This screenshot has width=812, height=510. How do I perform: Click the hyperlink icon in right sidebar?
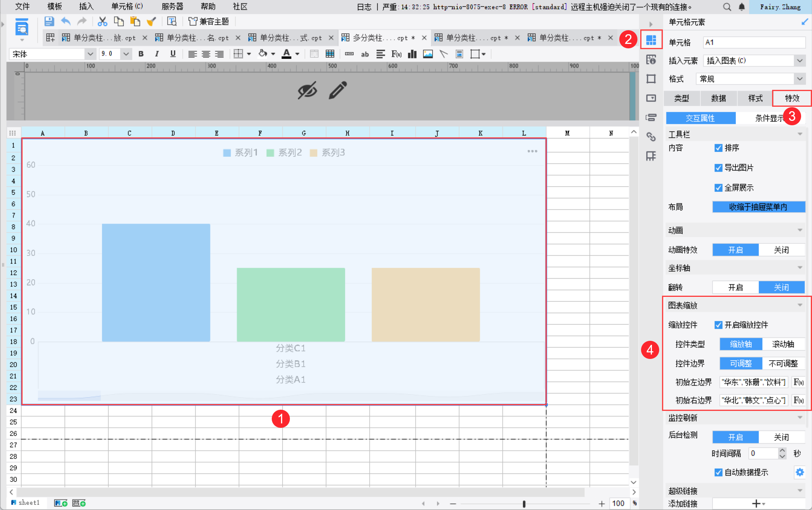click(651, 137)
